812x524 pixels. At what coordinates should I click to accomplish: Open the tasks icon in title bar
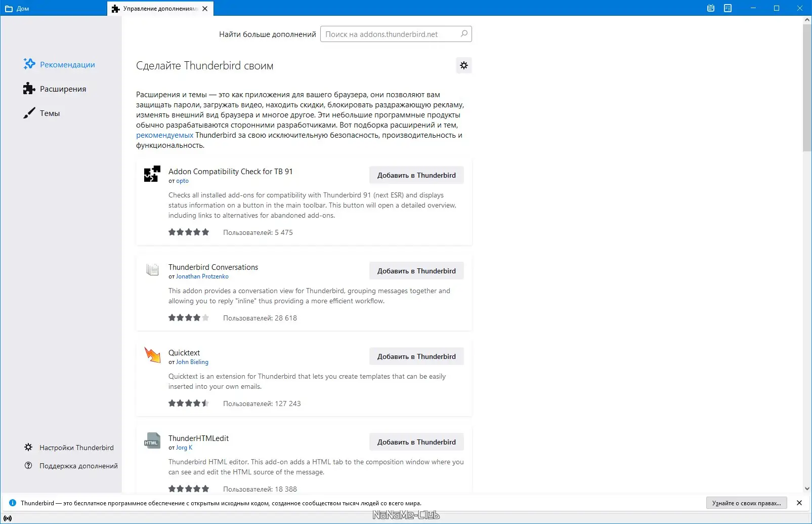click(728, 8)
